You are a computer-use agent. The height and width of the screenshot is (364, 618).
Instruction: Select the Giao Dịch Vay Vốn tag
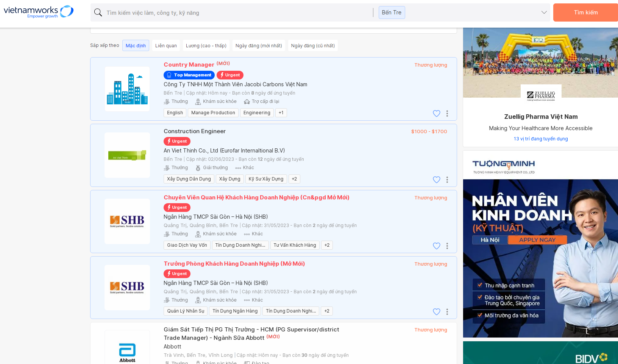187,245
